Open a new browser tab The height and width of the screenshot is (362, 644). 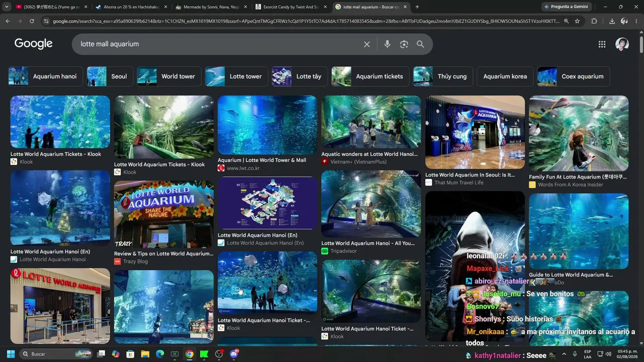(x=417, y=7)
